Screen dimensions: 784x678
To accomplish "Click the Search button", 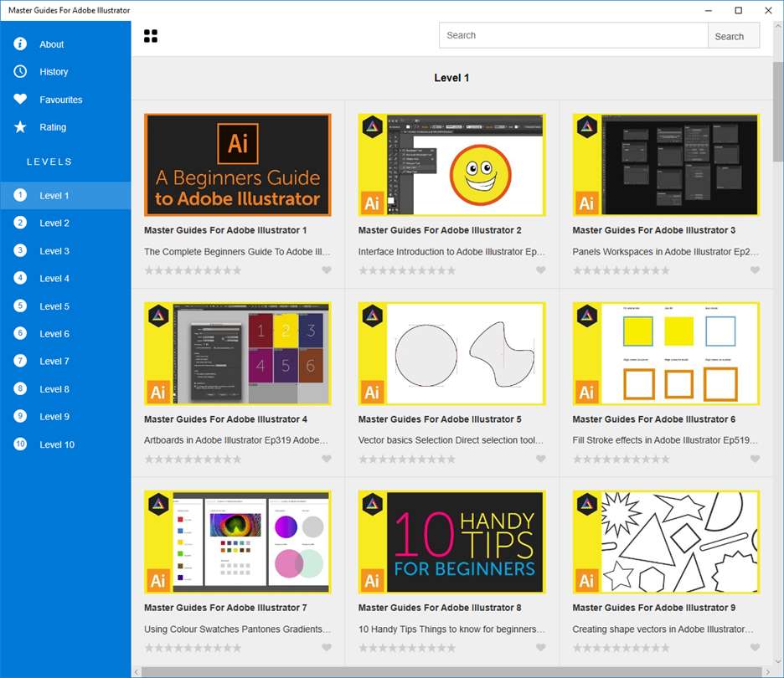I will tap(734, 36).
